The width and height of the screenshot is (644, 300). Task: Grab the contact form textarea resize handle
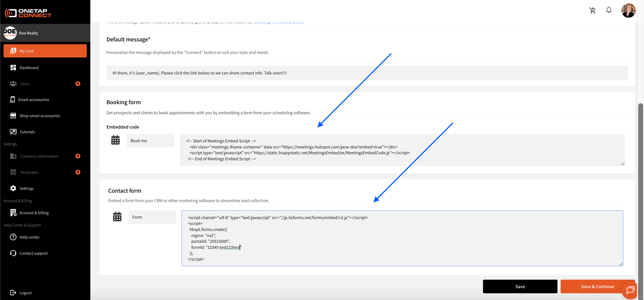pyautogui.click(x=621, y=263)
